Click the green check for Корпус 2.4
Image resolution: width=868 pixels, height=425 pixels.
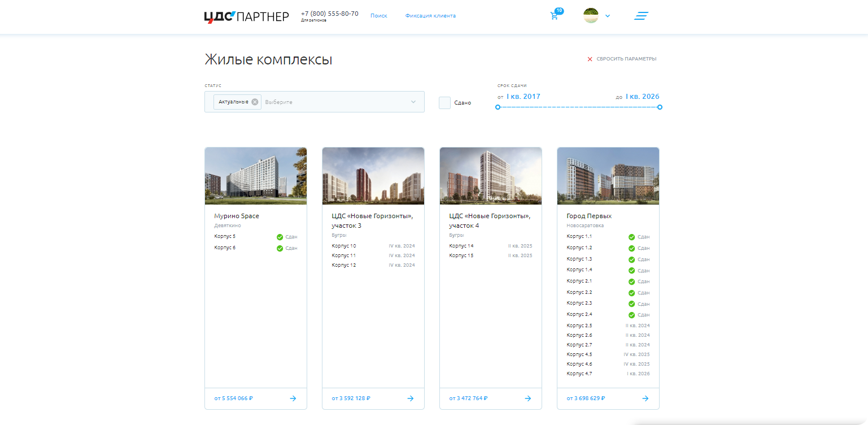point(632,315)
